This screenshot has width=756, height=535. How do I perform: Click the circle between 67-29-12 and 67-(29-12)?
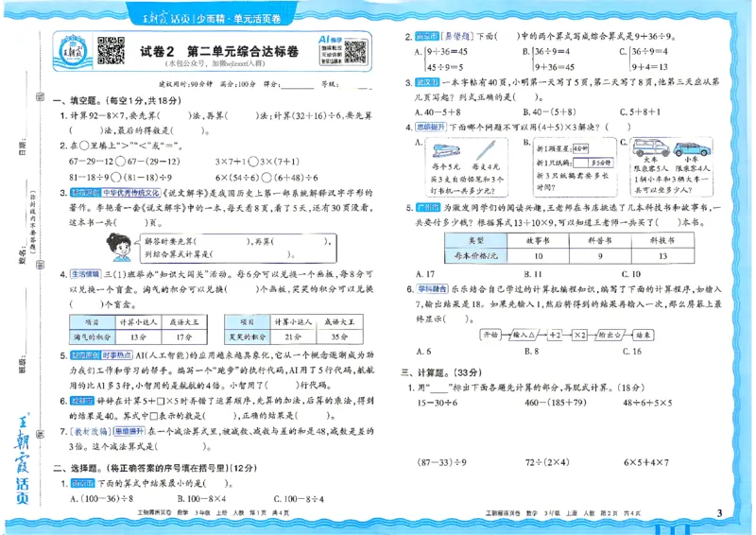tap(120, 162)
